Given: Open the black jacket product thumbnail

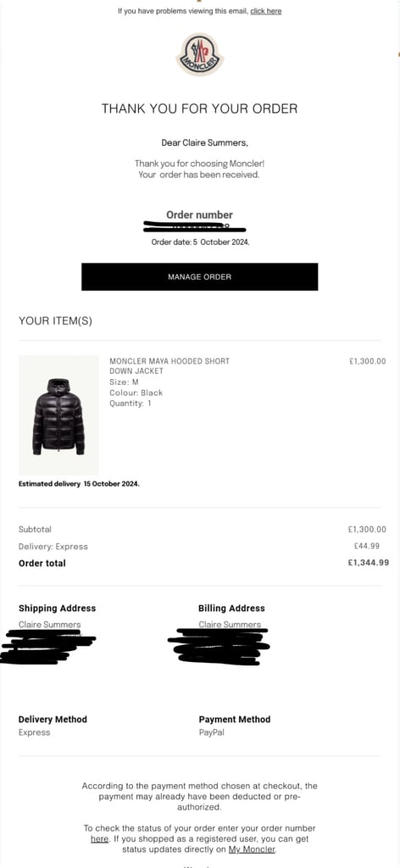Looking at the screenshot, I should [x=58, y=415].
